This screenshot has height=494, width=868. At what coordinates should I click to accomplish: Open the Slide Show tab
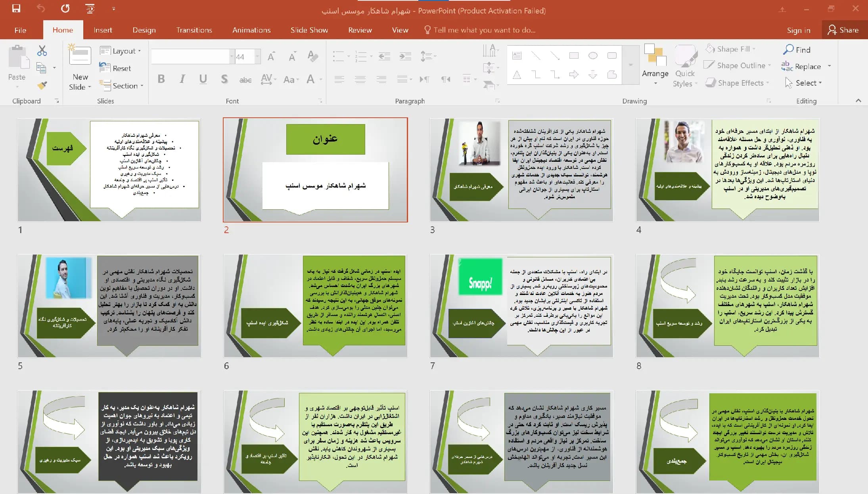coord(309,30)
